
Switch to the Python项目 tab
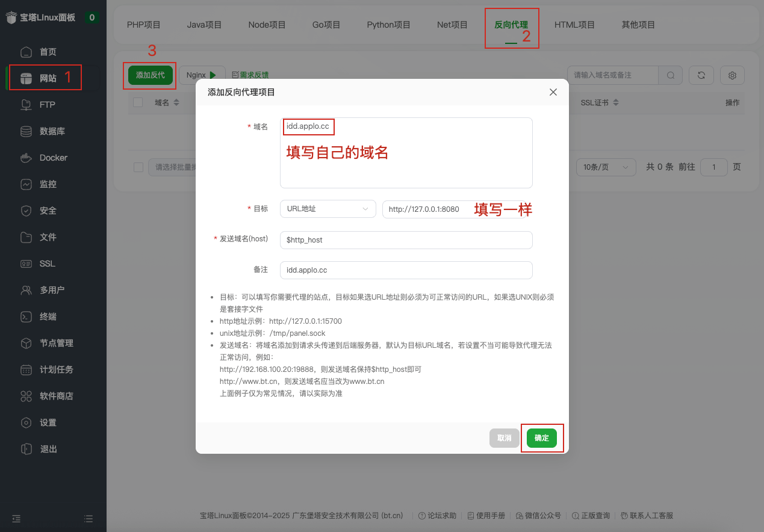(x=388, y=25)
